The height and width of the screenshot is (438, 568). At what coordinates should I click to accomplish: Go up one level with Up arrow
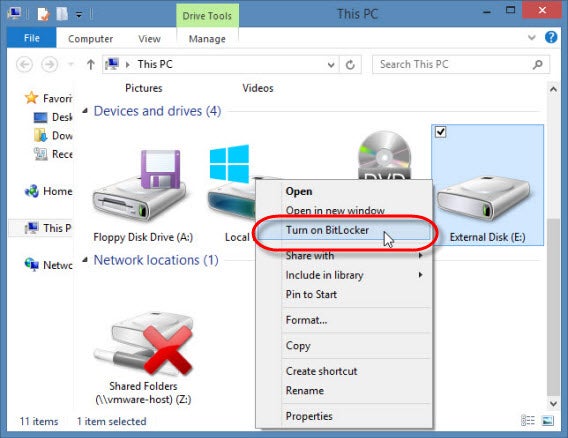[91, 64]
